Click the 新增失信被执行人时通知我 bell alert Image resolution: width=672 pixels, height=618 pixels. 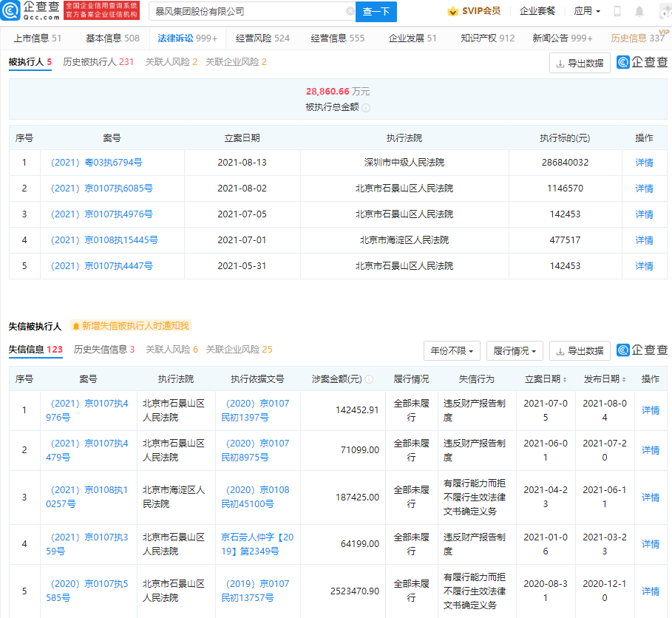130,326
